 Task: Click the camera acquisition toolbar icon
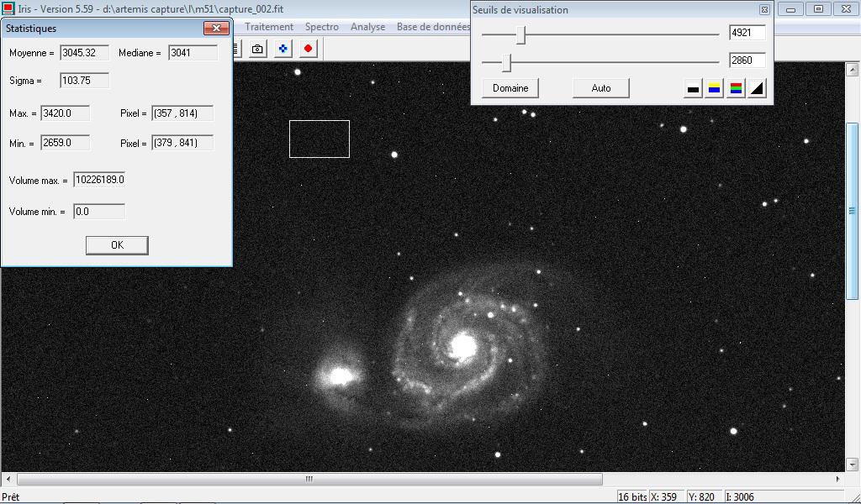pyautogui.click(x=257, y=49)
